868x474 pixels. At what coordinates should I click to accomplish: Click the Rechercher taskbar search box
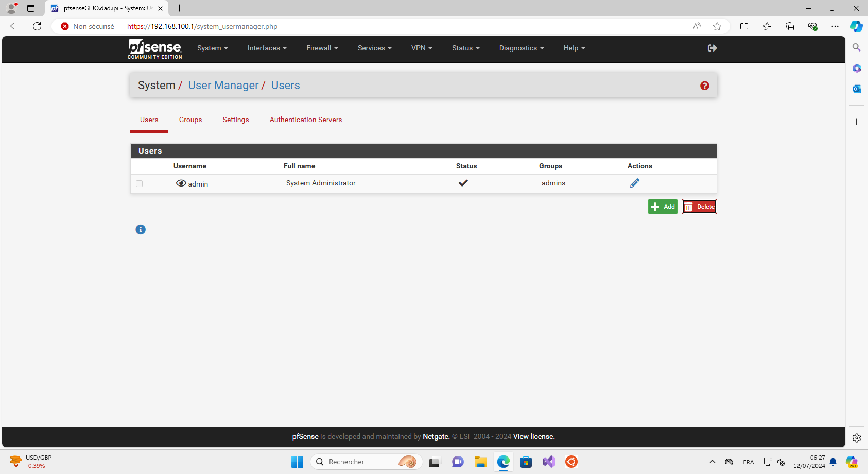[367, 462]
